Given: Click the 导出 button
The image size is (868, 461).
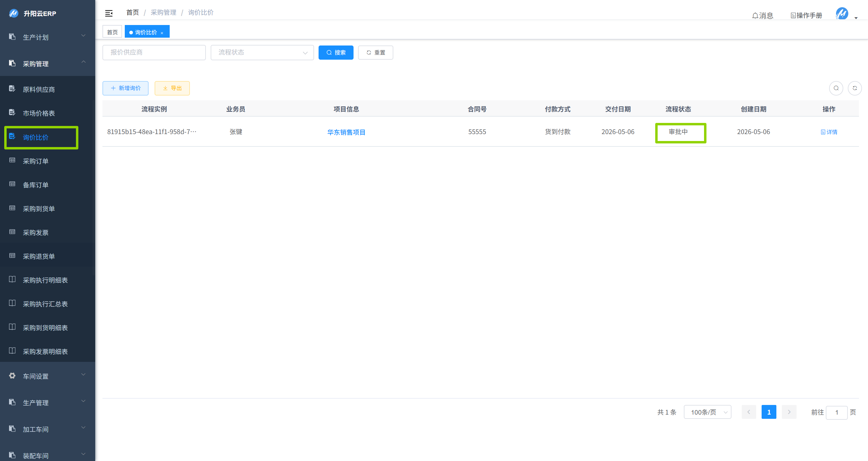Looking at the screenshot, I should coord(172,88).
